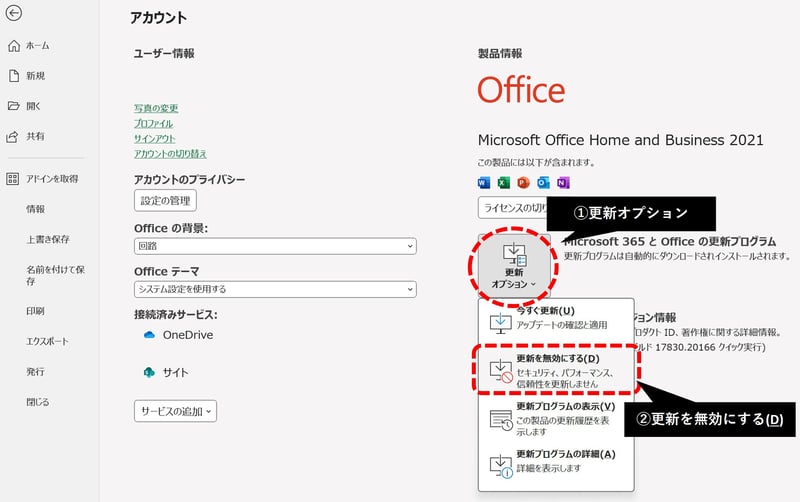Click the OneDrive cloud icon
The width and height of the screenshot is (800, 502).
[x=149, y=335]
